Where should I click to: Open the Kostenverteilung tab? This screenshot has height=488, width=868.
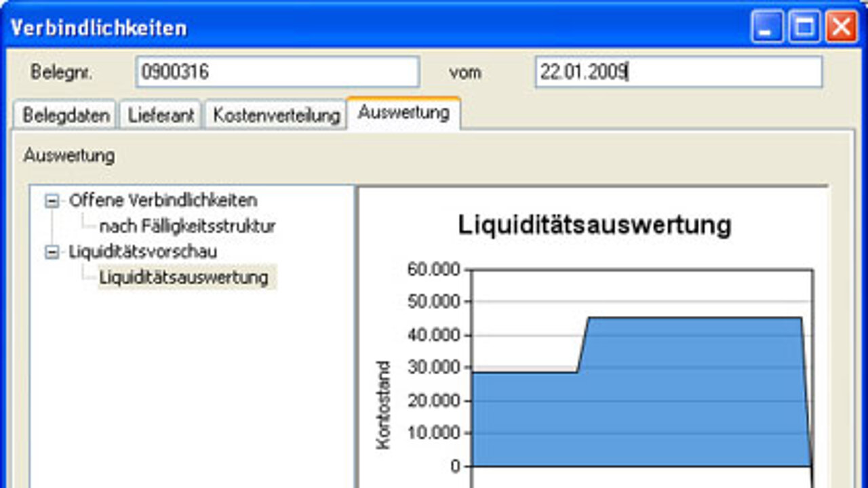pos(276,115)
